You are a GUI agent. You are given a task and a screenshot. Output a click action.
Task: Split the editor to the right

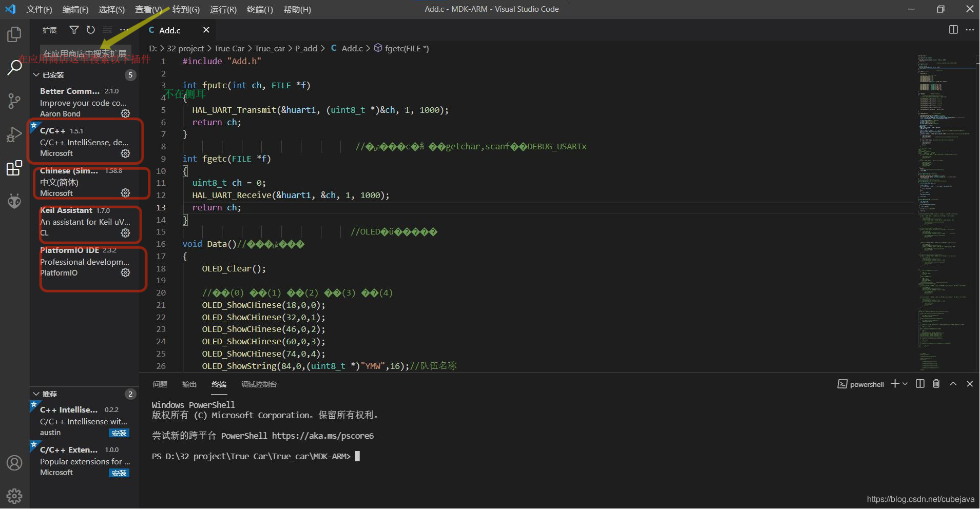pos(953,30)
